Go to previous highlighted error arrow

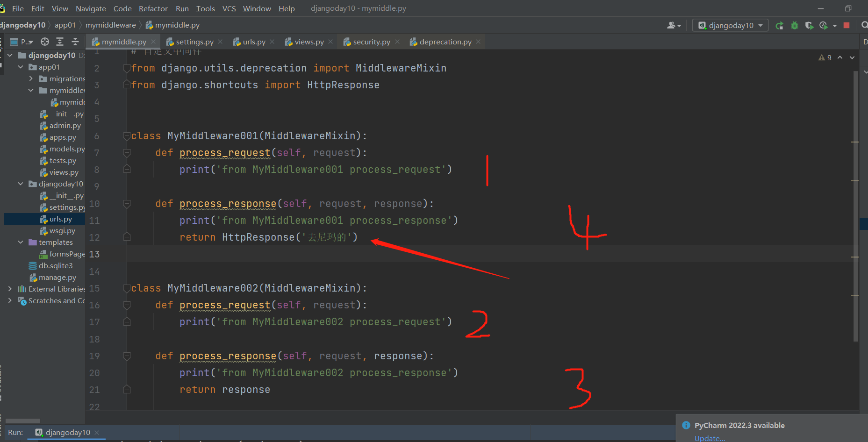840,57
